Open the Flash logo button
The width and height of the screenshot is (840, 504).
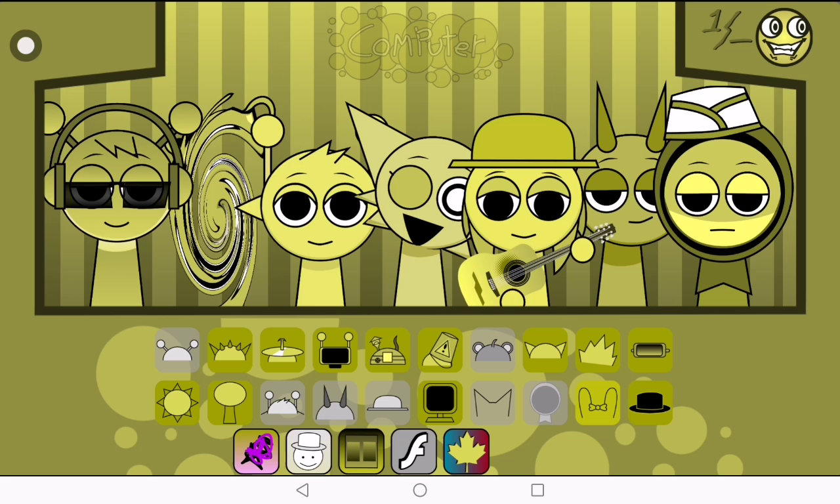(x=413, y=451)
